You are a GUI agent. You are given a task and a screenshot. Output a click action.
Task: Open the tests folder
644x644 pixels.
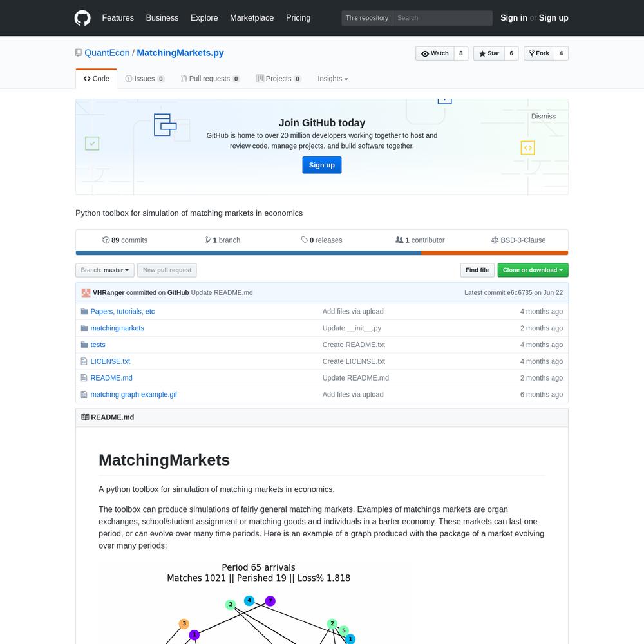click(98, 345)
